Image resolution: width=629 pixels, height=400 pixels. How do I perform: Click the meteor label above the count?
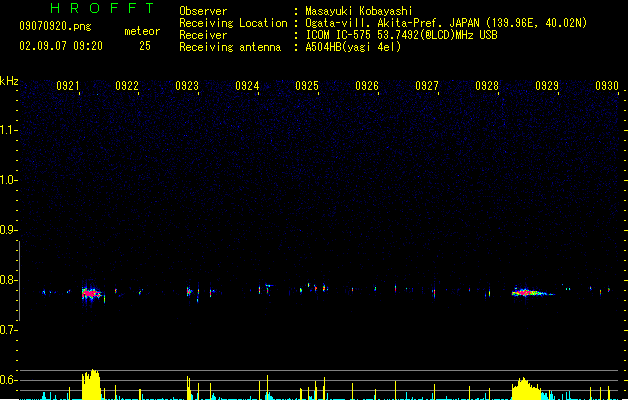point(142,31)
